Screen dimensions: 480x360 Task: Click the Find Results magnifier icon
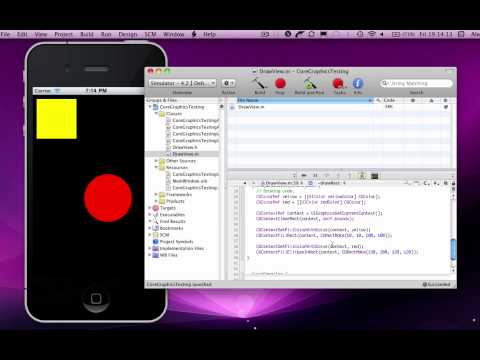point(155,221)
